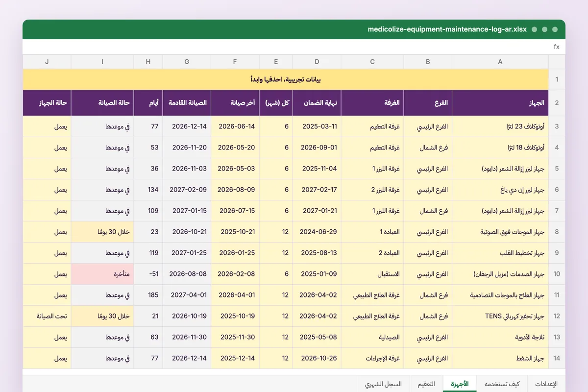The height and width of the screenshot is (392, 588).
Task: Select the cell أوتوكلاف 23 لترًا
Action: (500, 126)
